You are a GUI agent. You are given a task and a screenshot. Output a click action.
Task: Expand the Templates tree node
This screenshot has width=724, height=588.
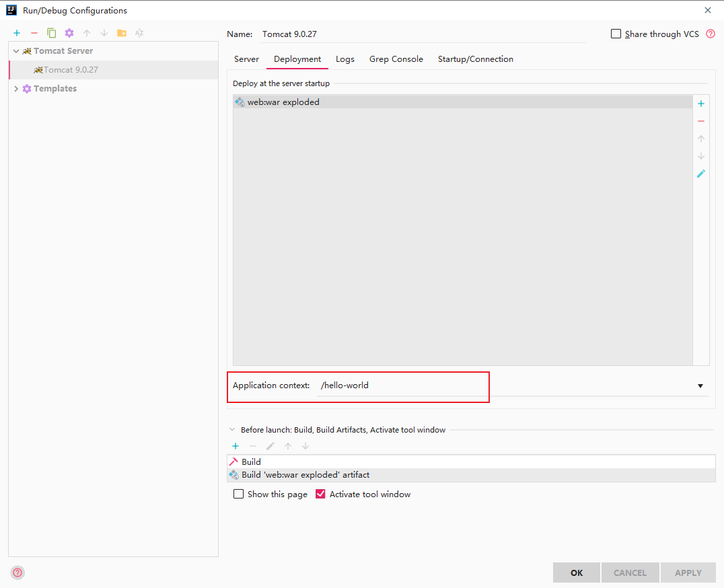pos(16,89)
